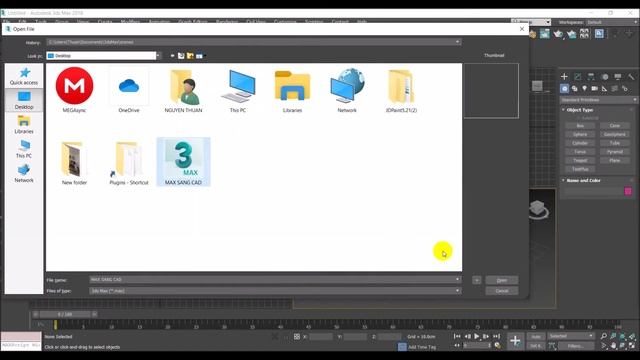This screenshot has width=640, height=360.
Task: Click Go to End playback button
Action: tap(496, 336)
